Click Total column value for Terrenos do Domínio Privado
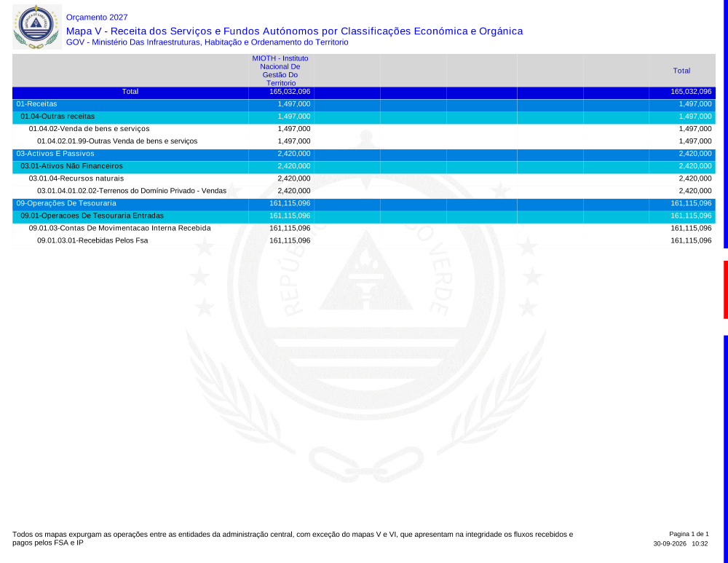This screenshot has width=728, height=563. coord(695,191)
